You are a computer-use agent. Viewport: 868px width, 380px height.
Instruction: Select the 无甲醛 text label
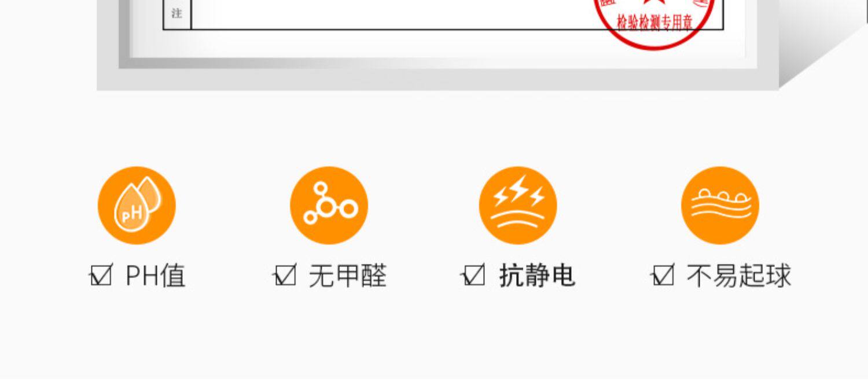(x=347, y=276)
